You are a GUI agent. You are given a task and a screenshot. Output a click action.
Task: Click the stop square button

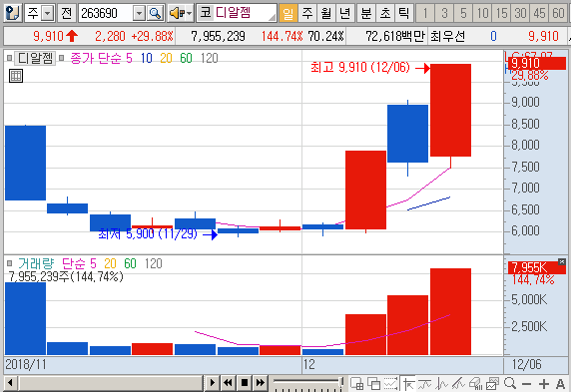coord(245,383)
